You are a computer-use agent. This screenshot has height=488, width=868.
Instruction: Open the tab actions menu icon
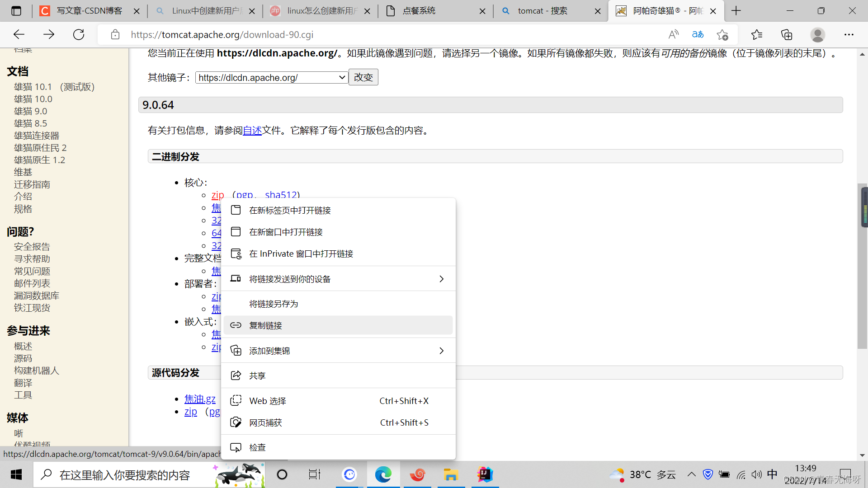(x=16, y=11)
